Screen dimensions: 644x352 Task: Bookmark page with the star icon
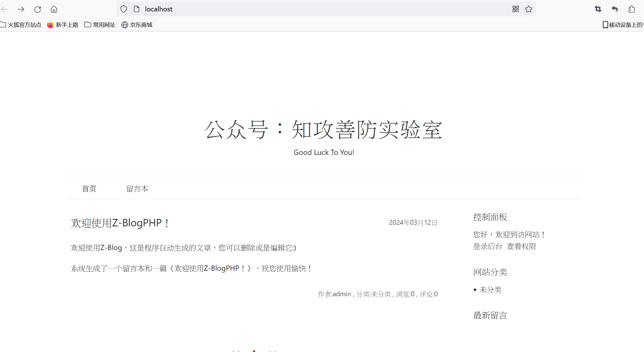point(529,9)
